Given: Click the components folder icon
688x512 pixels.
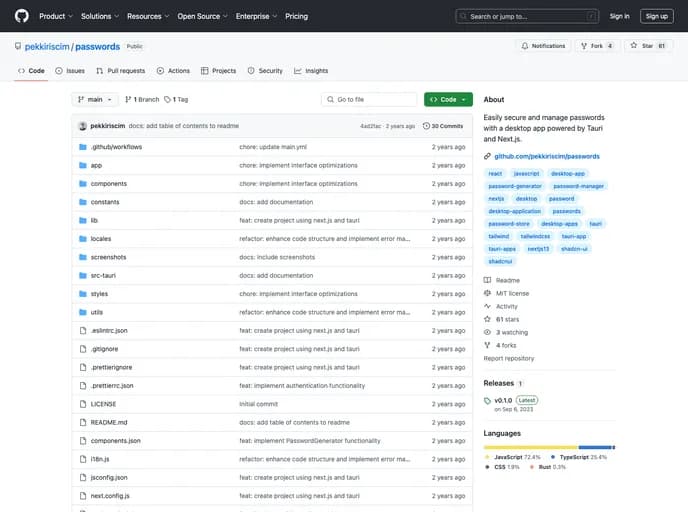Looking at the screenshot, I should [82, 184].
